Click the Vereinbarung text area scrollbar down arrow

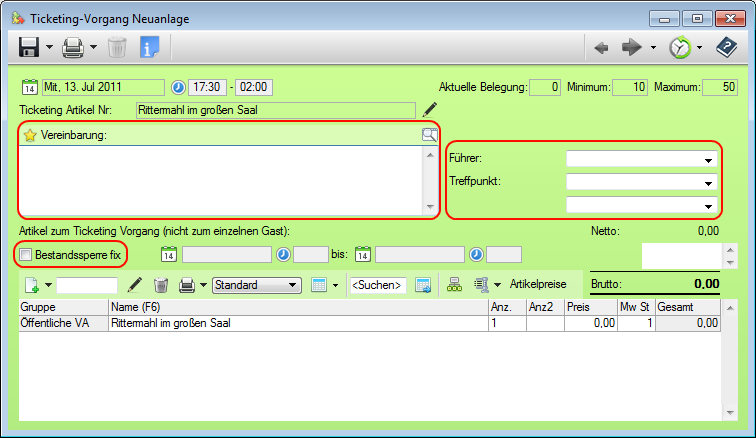[431, 208]
